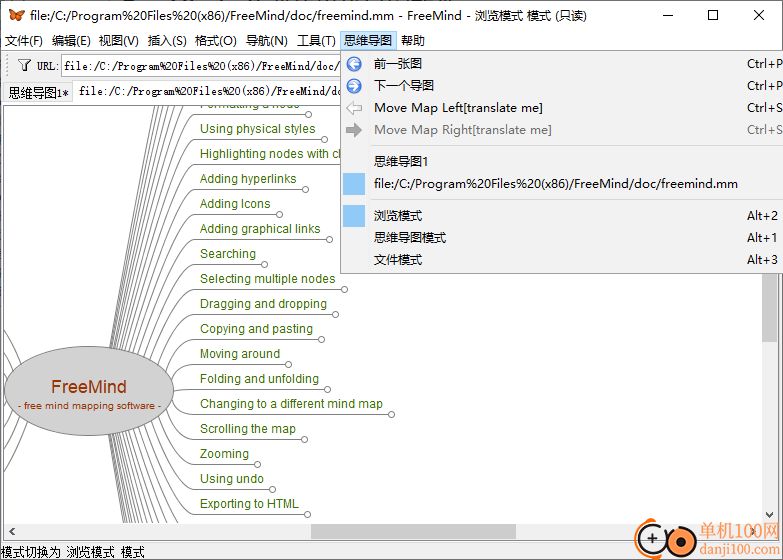Expand the Adding graphical links fold circle
The height and width of the screenshot is (560, 783).
pyautogui.click(x=330, y=240)
